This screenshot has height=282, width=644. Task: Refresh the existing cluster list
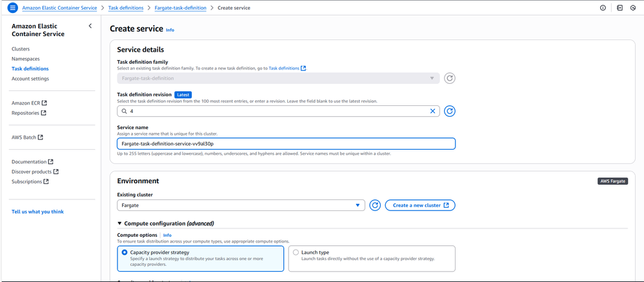click(375, 205)
